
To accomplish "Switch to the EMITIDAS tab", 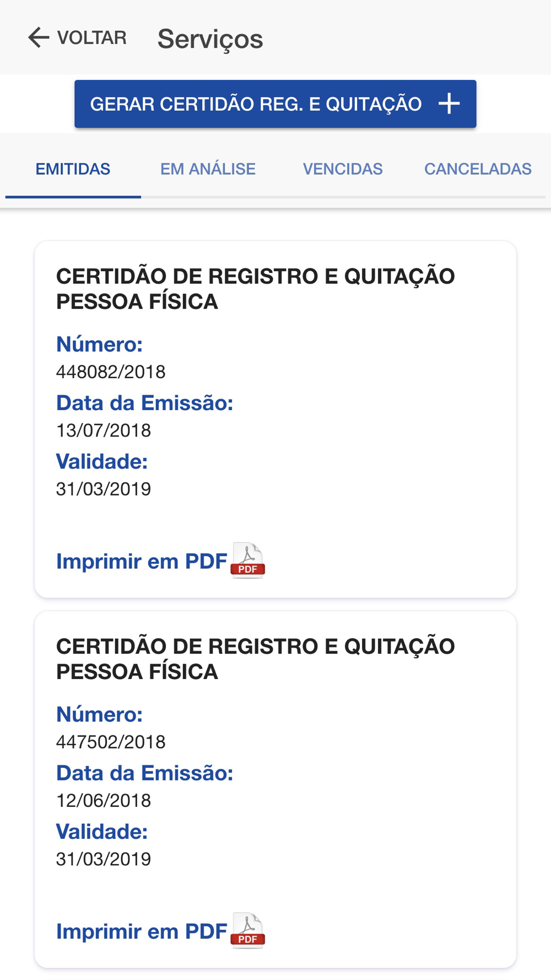I will [x=73, y=169].
